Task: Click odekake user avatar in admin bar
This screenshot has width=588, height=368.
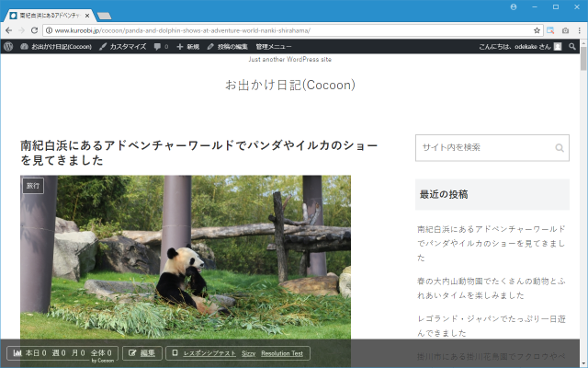Action: (558, 47)
